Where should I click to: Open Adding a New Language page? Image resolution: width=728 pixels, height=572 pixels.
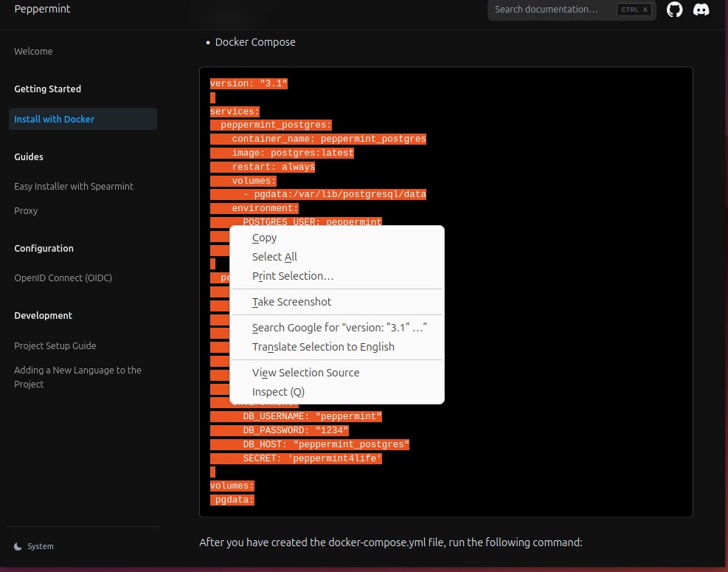tap(77, 377)
